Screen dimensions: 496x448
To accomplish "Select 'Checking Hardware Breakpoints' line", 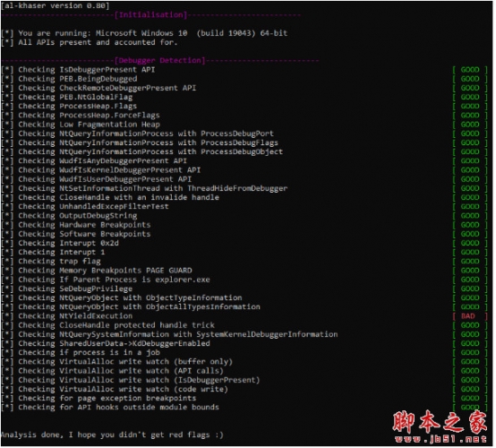I will 76,225.
